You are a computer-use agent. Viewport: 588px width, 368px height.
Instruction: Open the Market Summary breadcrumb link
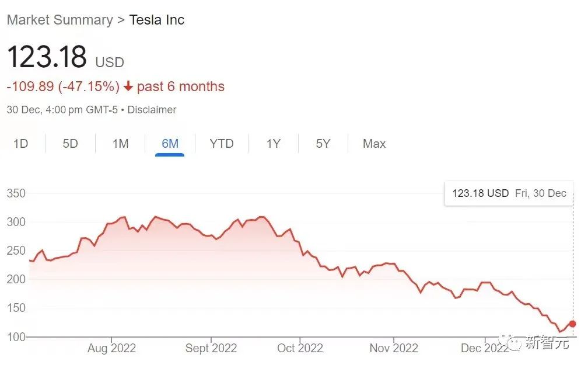pyautogui.click(x=60, y=20)
